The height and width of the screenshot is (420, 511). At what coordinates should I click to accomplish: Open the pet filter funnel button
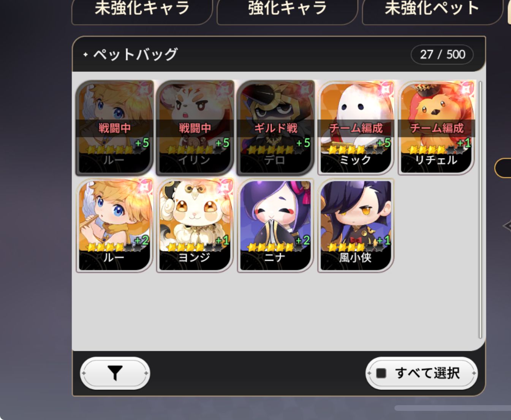point(115,373)
